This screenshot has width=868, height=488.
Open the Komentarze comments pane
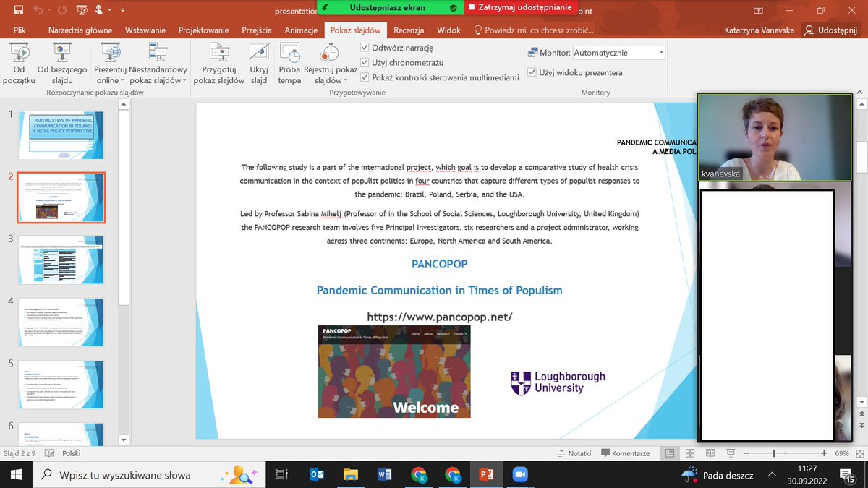click(625, 453)
